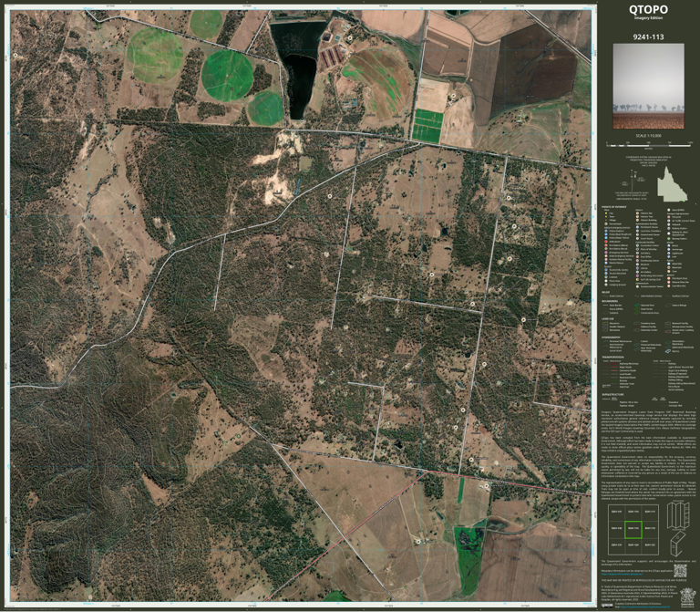Click the metres scale bar
The image size is (700, 612).
(649, 146)
